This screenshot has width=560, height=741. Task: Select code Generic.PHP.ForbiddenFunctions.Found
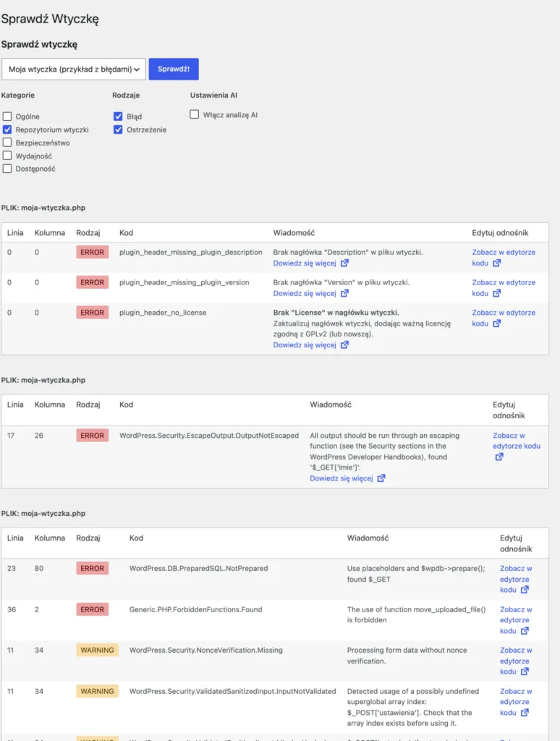(x=195, y=609)
